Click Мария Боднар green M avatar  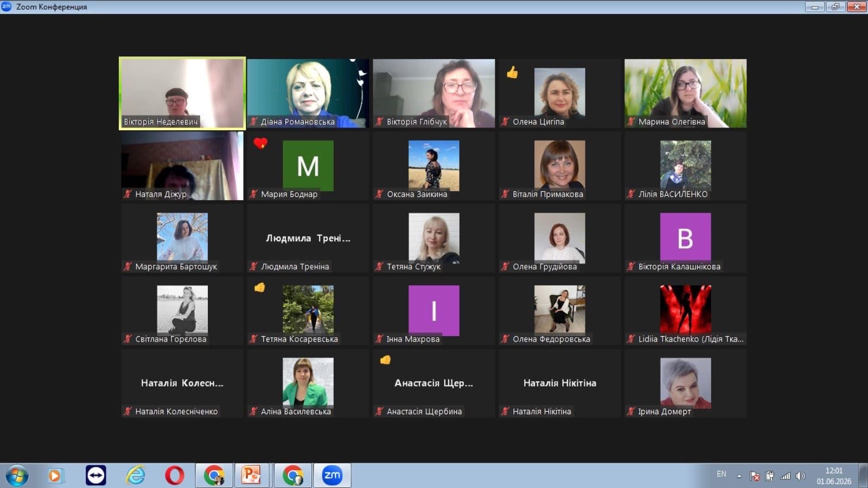(x=308, y=165)
